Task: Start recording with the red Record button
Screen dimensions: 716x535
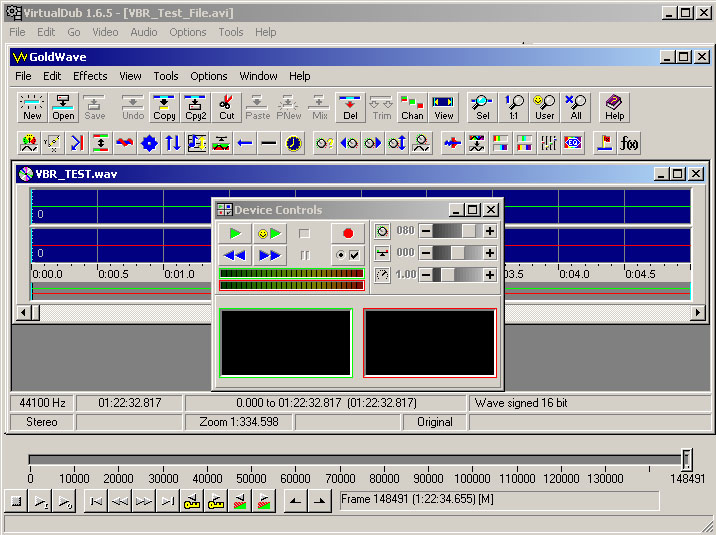Action: coord(348,234)
